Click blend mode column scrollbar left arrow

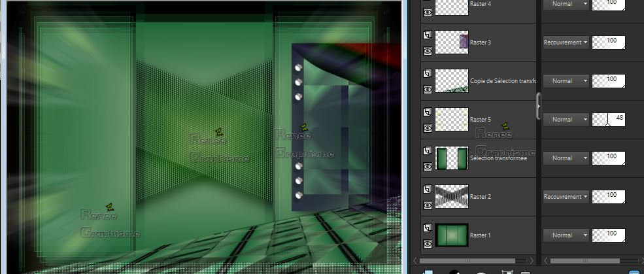coord(545,261)
